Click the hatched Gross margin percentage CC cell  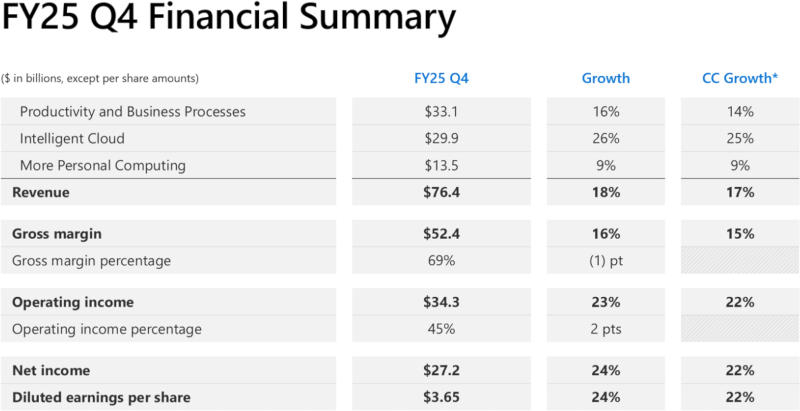click(741, 261)
